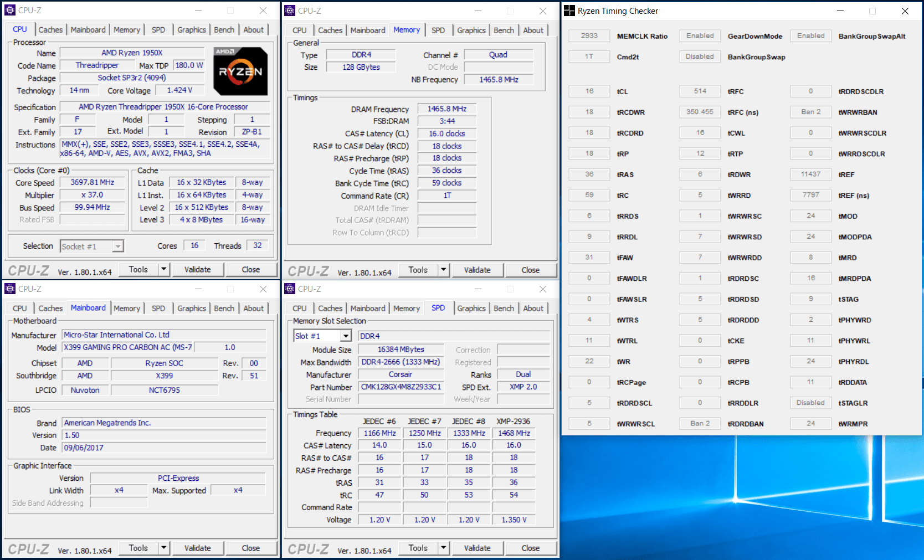Click the Core Speed value 3697.81 MHz

click(93, 182)
